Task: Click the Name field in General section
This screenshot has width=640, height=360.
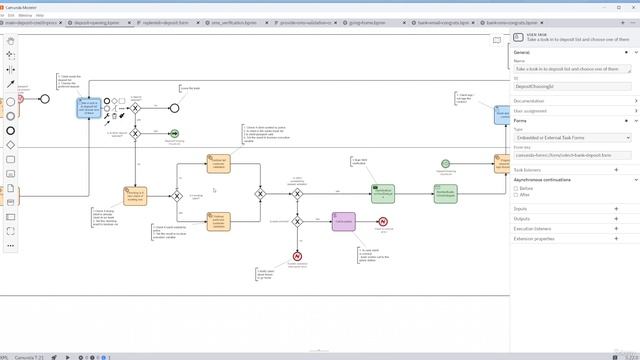Action: coord(572,69)
